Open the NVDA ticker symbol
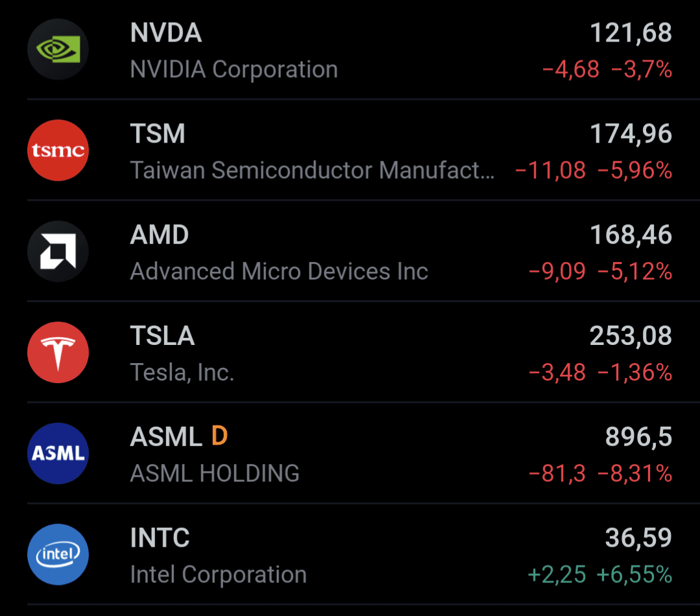This screenshot has width=700, height=616. click(166, 33)
